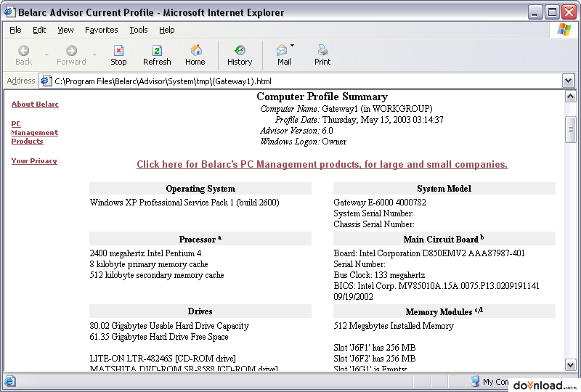Refresh the page using the Refresh icon

tap(157, 50)
